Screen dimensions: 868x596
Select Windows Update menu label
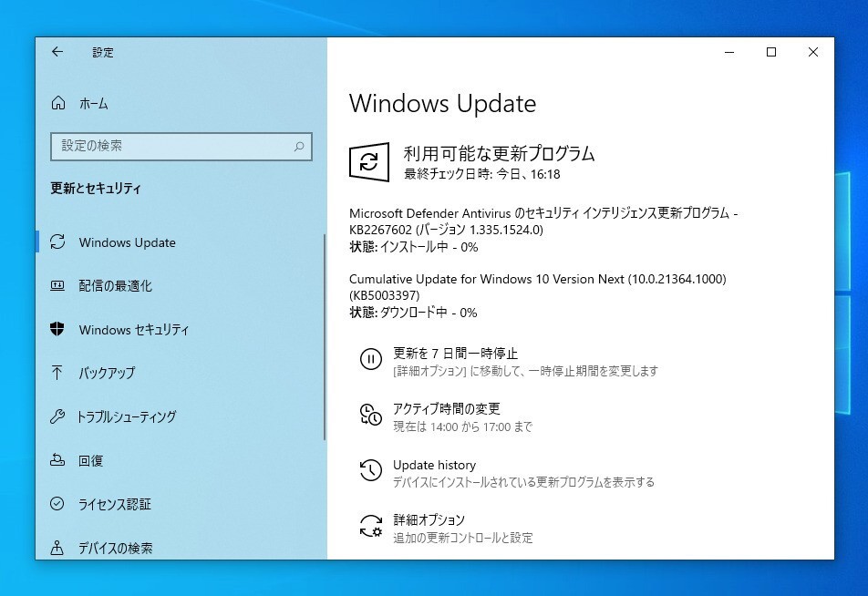pos(128,242)
